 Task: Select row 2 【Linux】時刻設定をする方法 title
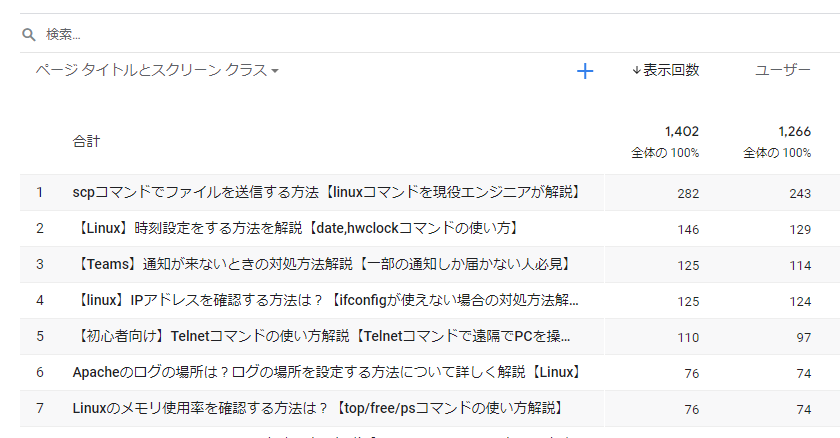point(297,228)
